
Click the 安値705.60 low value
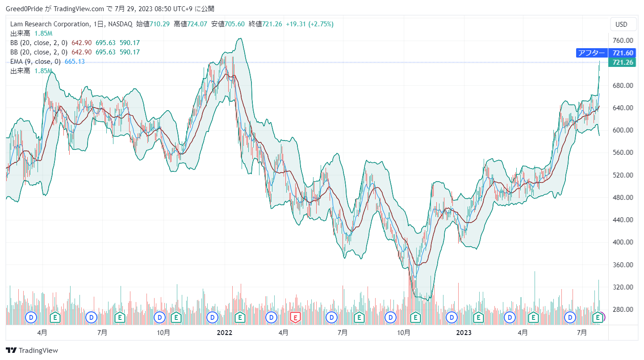pos(228,24)
